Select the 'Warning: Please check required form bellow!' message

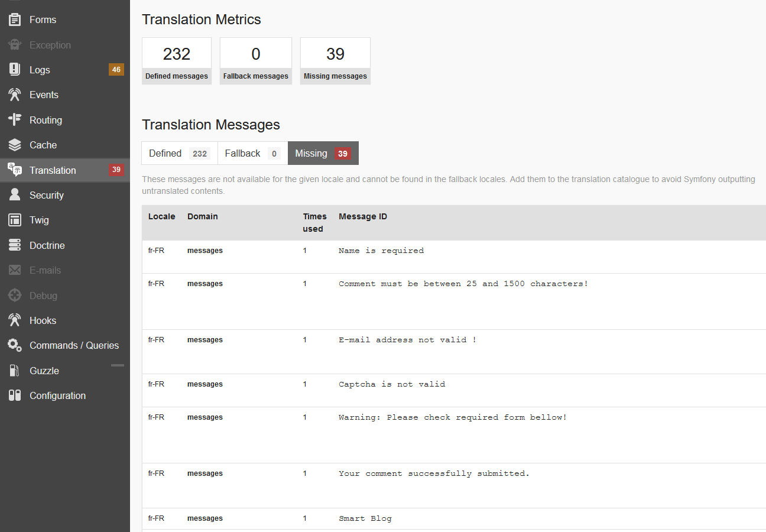tap(453, 417)
